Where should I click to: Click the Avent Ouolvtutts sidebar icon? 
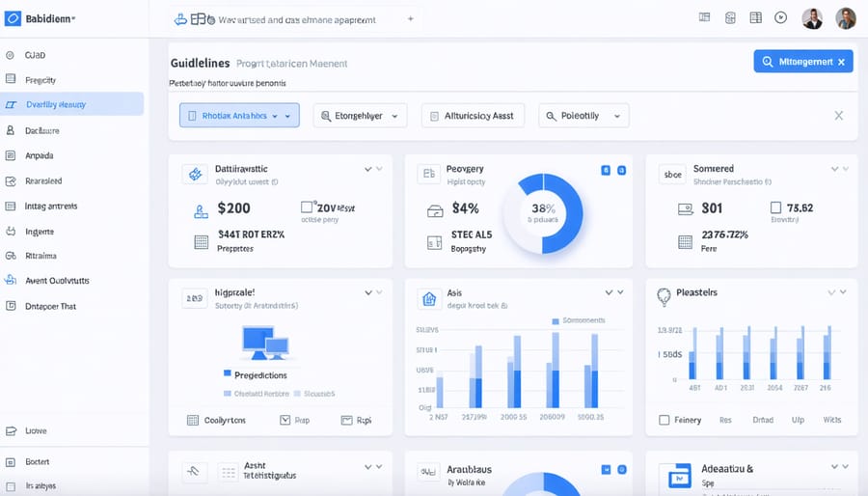click(11, 280)
